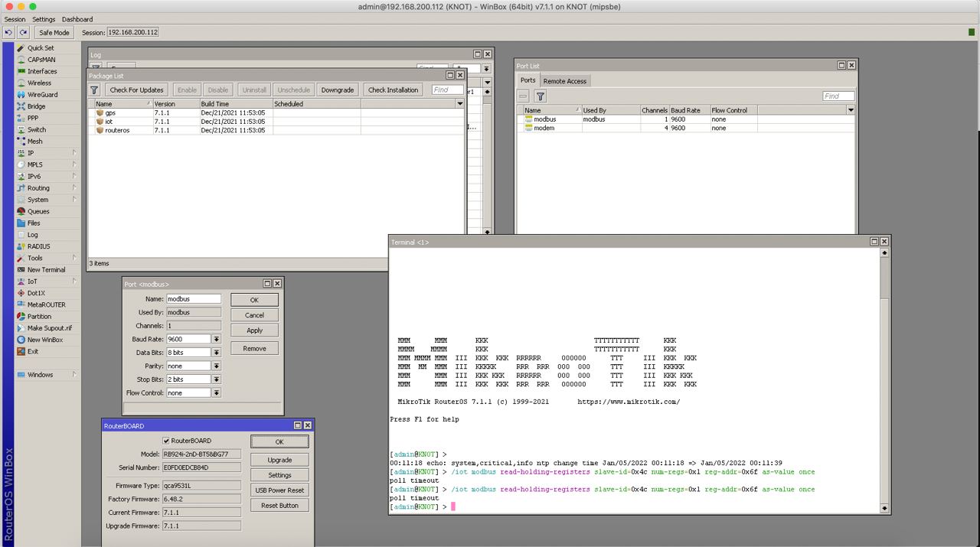Open the Settings menu

tap(44, 19)
